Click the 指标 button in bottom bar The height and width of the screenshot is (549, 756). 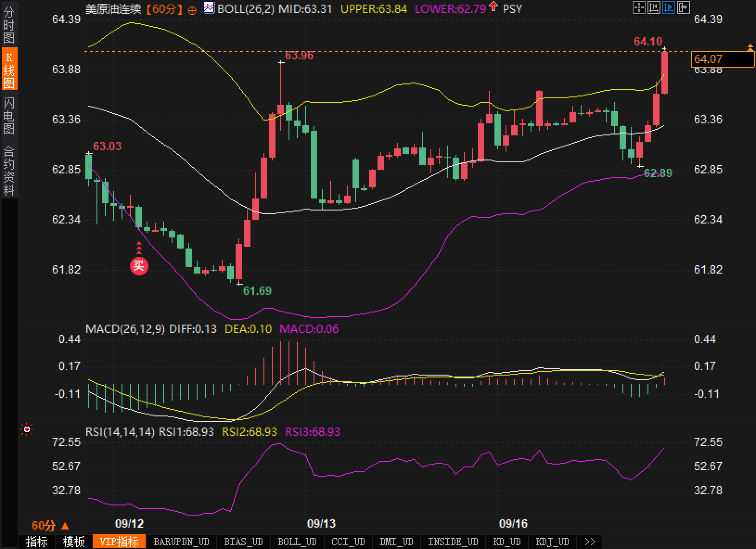[37, 542]
